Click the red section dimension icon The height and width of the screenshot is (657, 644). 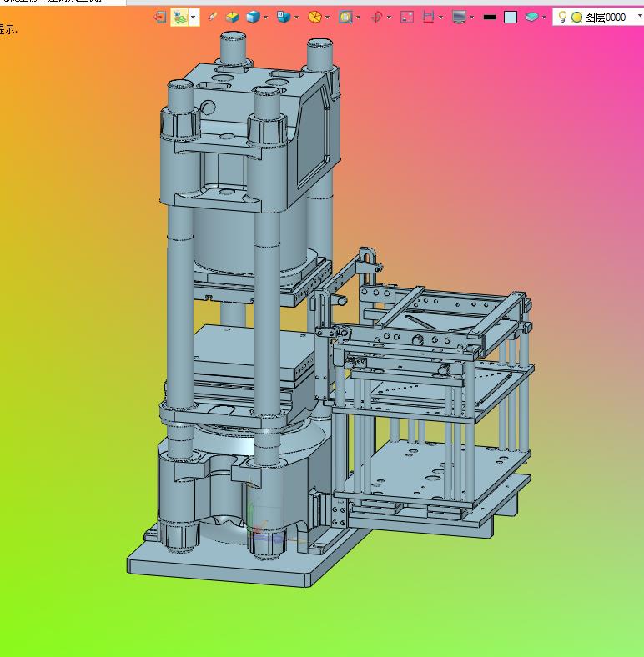click(428, 18)
